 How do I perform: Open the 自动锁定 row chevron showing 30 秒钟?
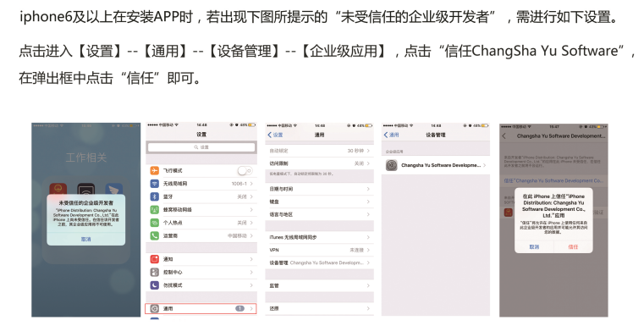pyautogui.click(x=368, y=151)
